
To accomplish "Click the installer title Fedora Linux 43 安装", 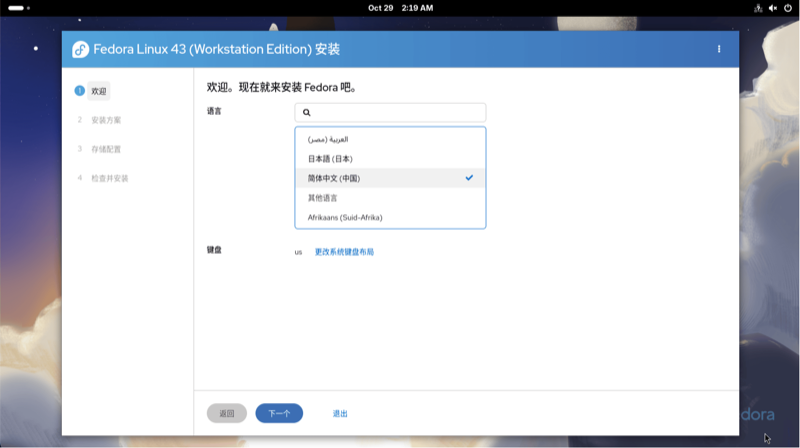I will tap(216, 49).
